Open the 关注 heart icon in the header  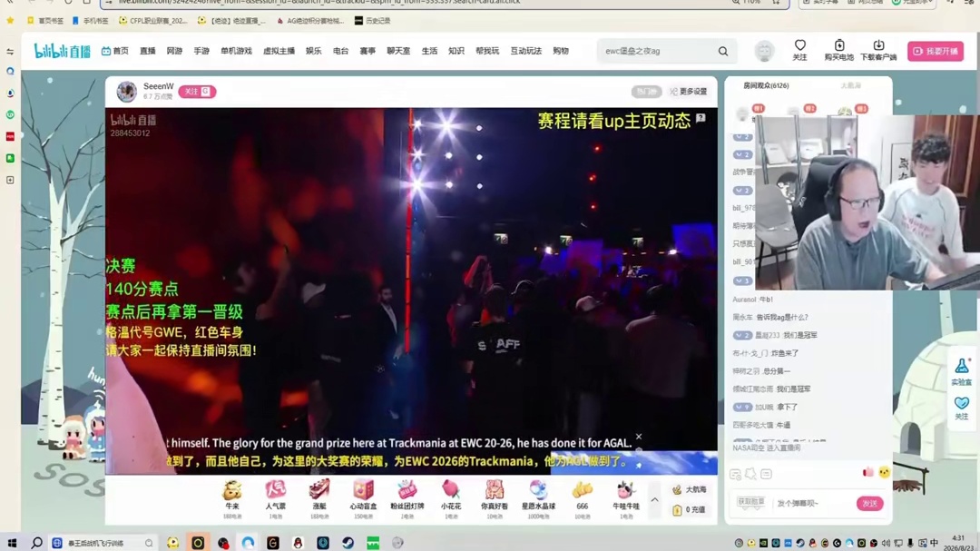click(x=800, y=50)
